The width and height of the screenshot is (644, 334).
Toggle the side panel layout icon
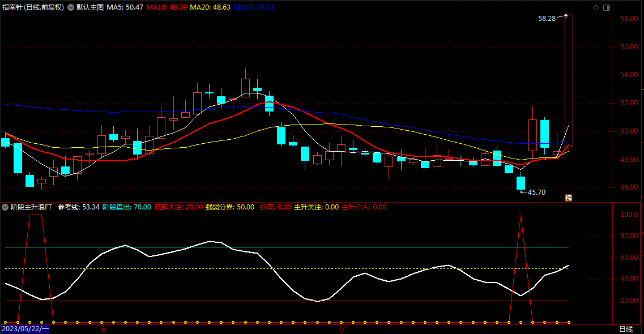point(606,7)
